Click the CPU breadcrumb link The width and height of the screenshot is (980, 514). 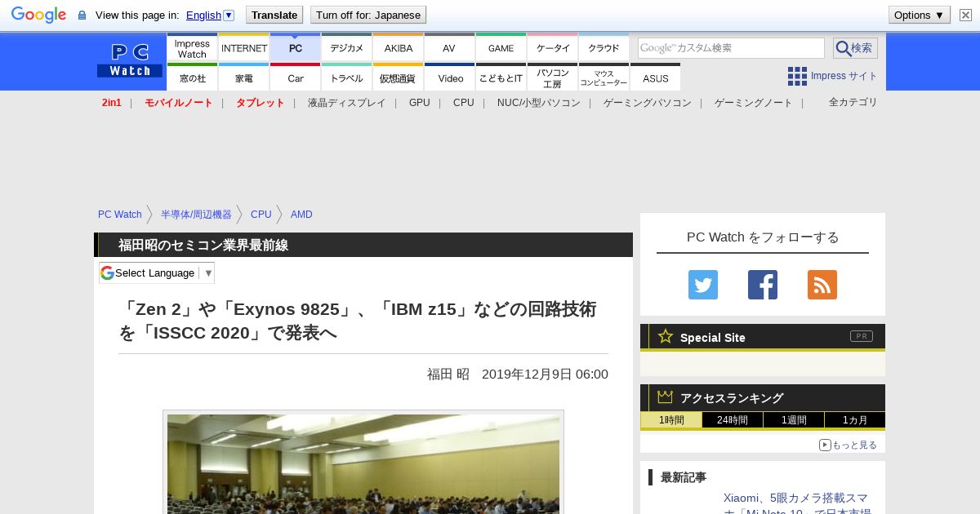click(x=261, y=215)
